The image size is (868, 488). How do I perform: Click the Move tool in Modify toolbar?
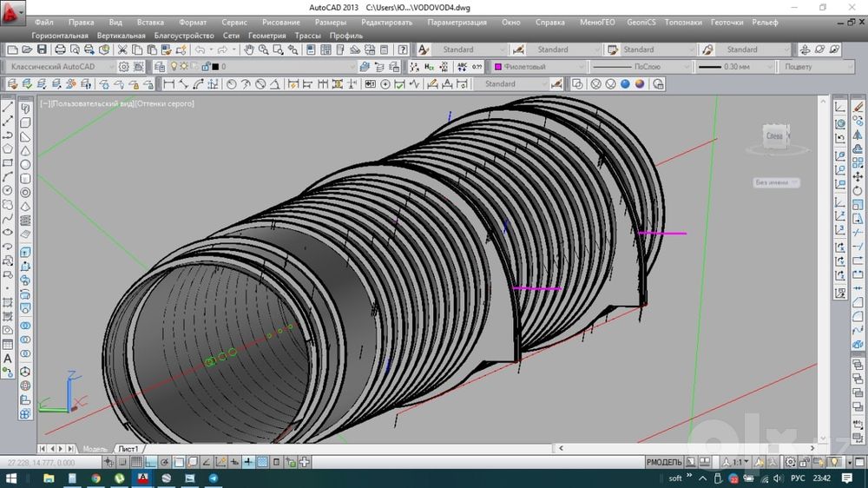pos(858,176)
